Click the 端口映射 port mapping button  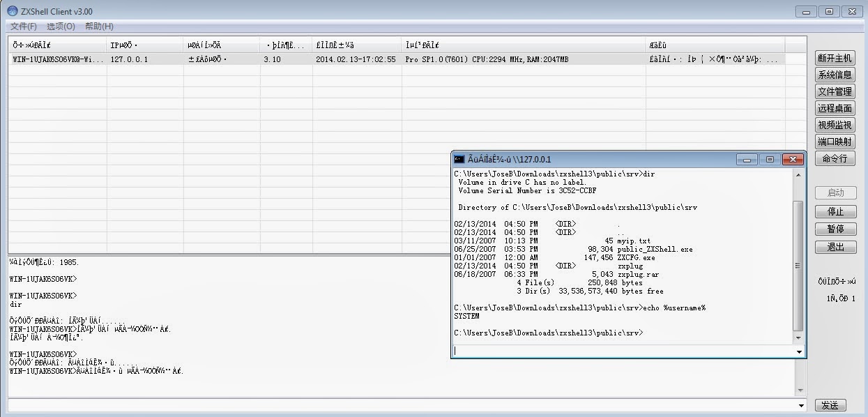(835, 142)
